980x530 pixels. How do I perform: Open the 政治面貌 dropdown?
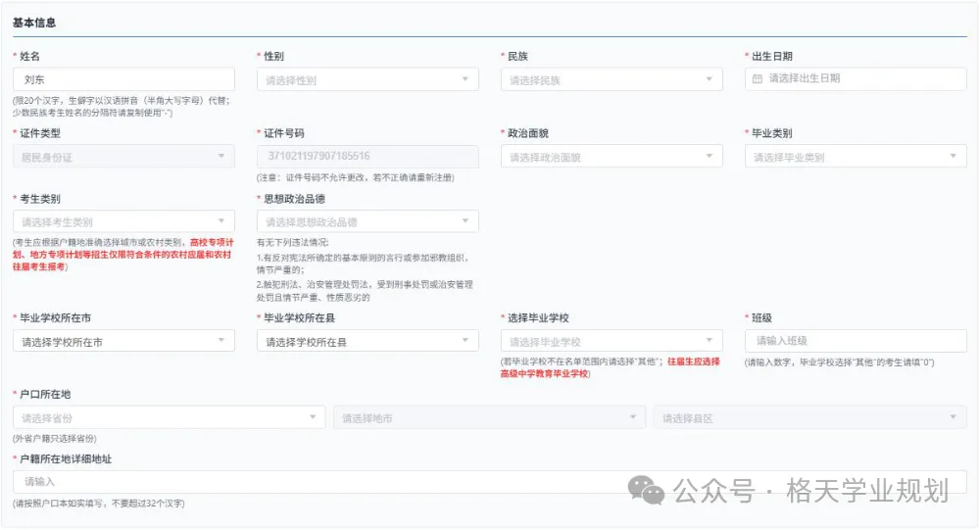pyautogui.click(x=612, y=156)
